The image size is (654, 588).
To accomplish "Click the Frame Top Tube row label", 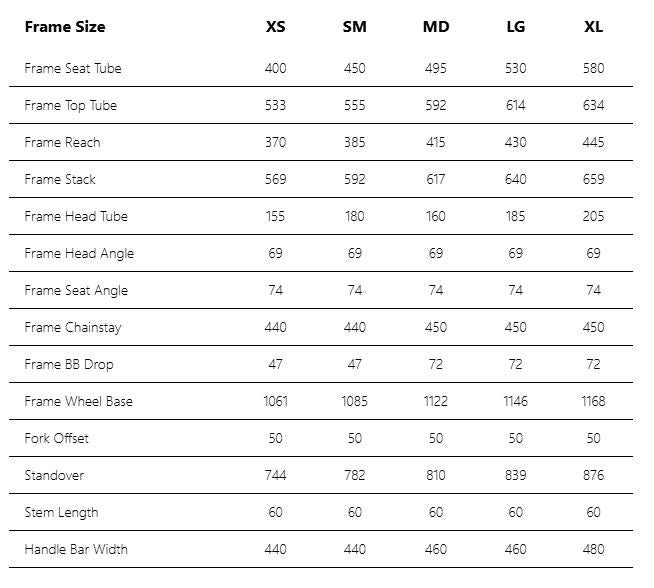I will pyautogui.click(x=71, y=105).
